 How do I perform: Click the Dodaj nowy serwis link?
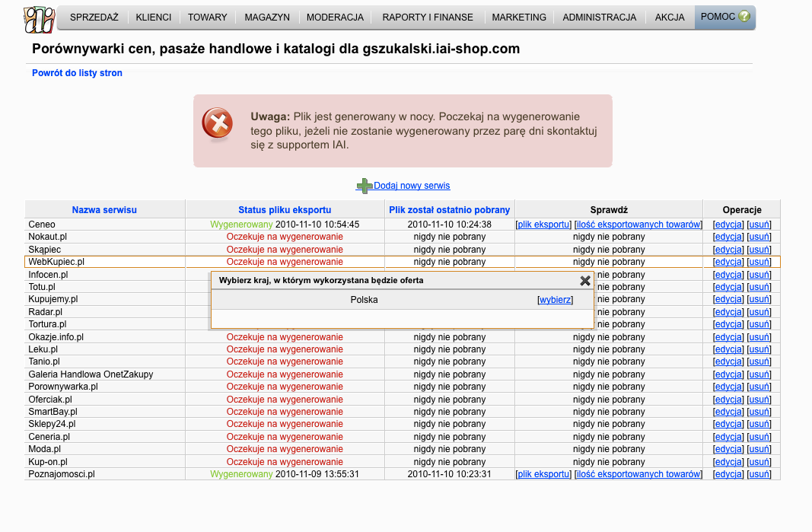[412, 186]
